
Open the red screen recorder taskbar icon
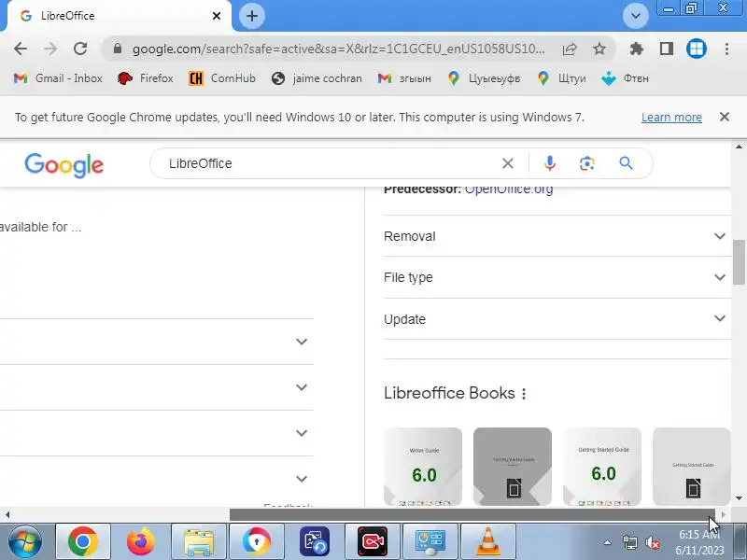pos(373,541)
